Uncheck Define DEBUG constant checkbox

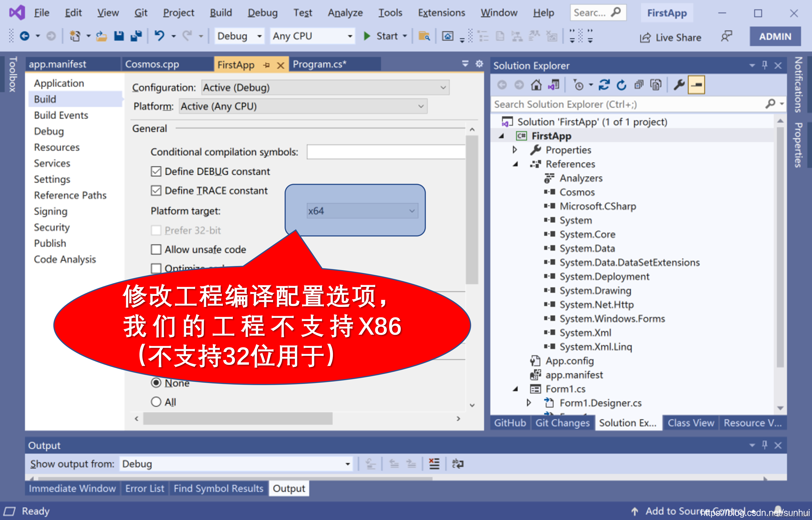pos(156,172)
